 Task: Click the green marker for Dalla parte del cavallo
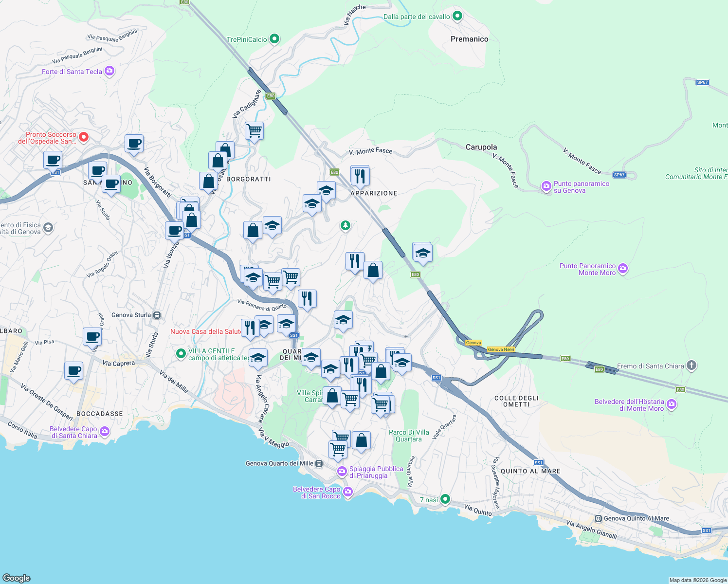[457, 16]
